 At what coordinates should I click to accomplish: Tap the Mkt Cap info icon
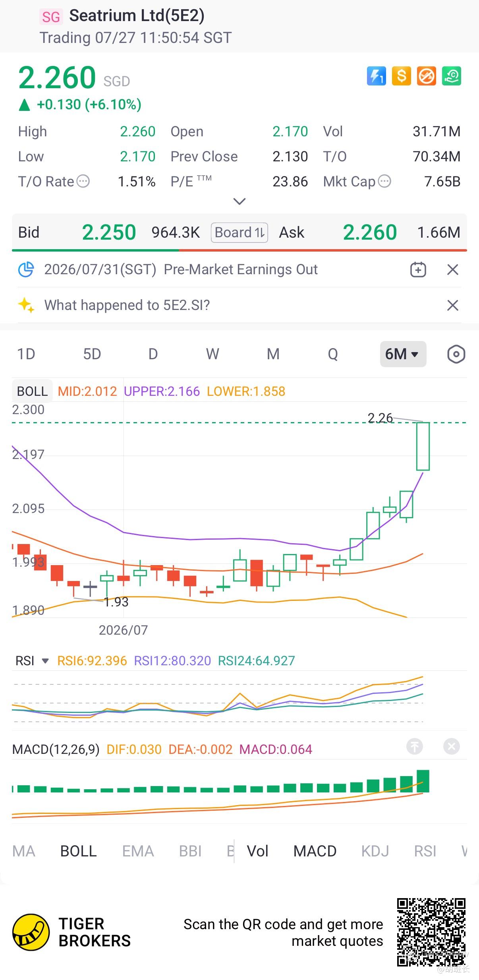(384, 182)
